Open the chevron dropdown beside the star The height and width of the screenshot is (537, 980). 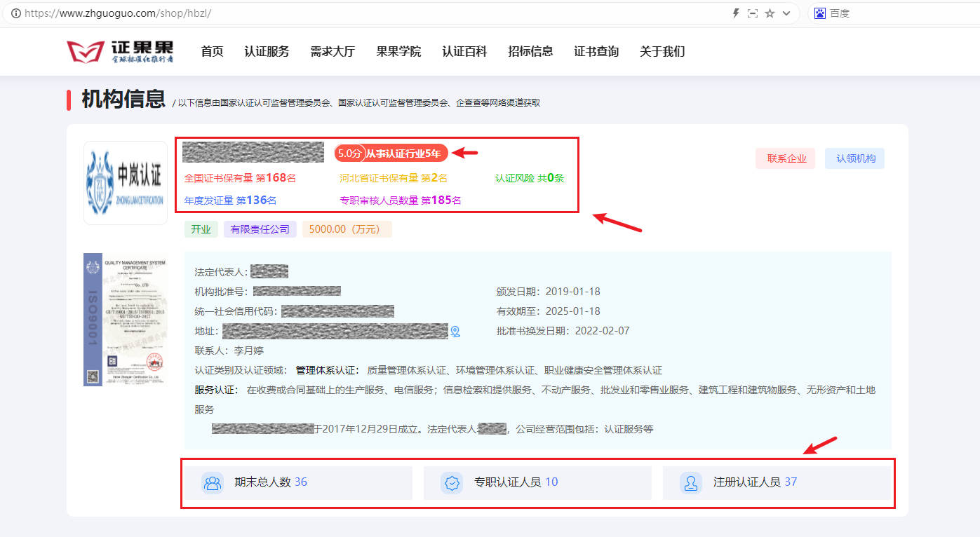(785, 13)
